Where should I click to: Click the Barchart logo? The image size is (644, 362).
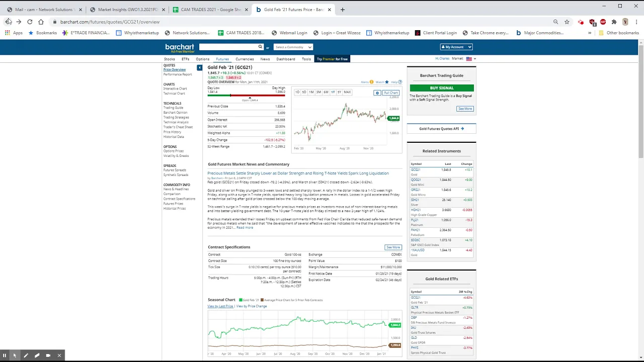pos(180,47)
